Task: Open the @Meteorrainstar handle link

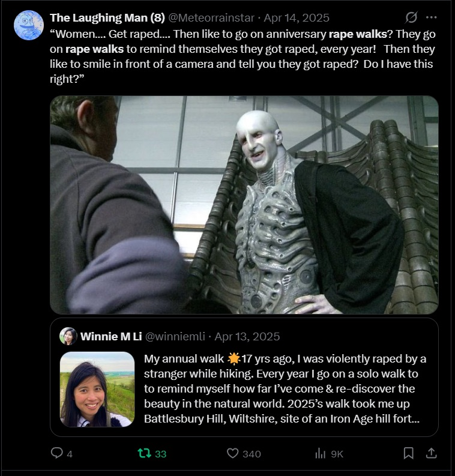Action: click(211, 18)
